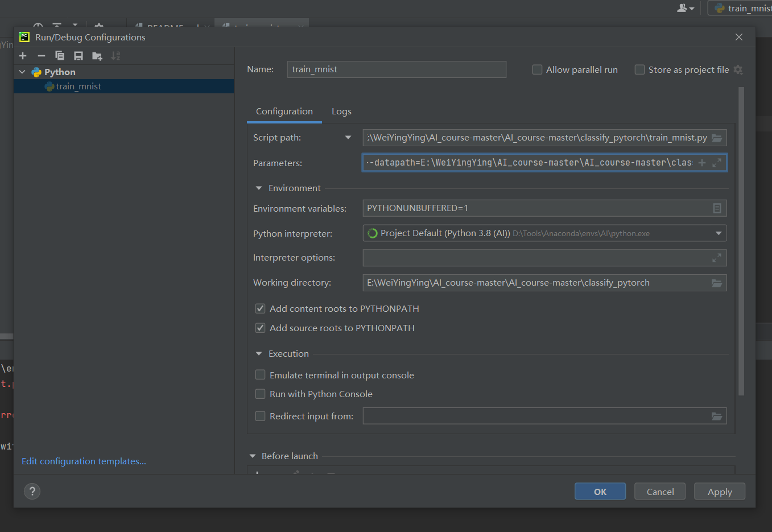Copy the selected configuration

click(x=60, y=56)
